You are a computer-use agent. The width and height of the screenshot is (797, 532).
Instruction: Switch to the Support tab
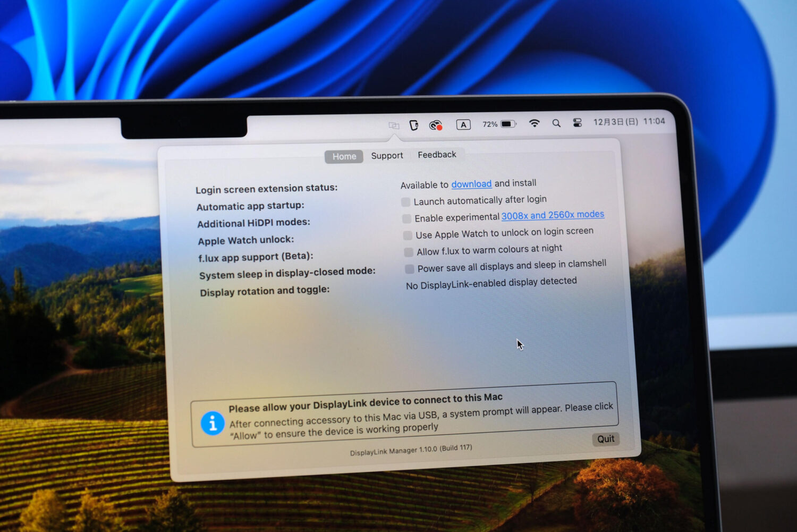click(x=387, y=155)
